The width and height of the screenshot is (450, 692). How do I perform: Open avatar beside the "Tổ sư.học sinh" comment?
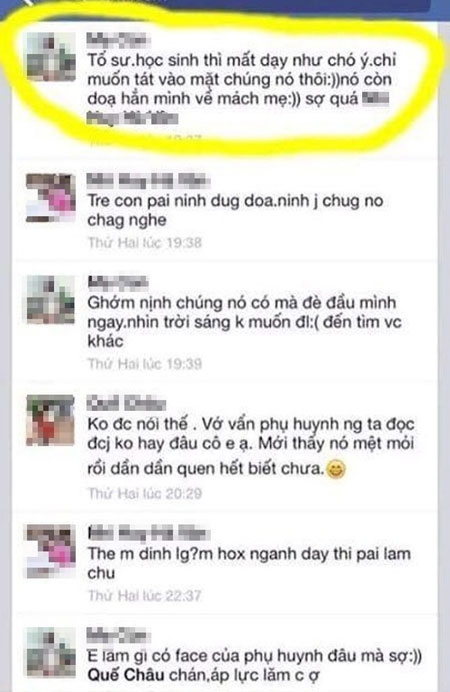tap(51, 56)
